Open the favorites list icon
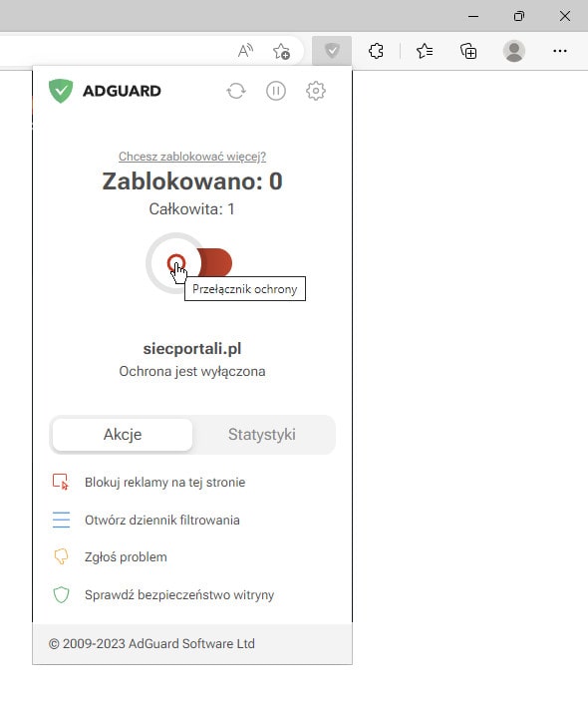Screen dimensions: 588x704 (425, 51)
